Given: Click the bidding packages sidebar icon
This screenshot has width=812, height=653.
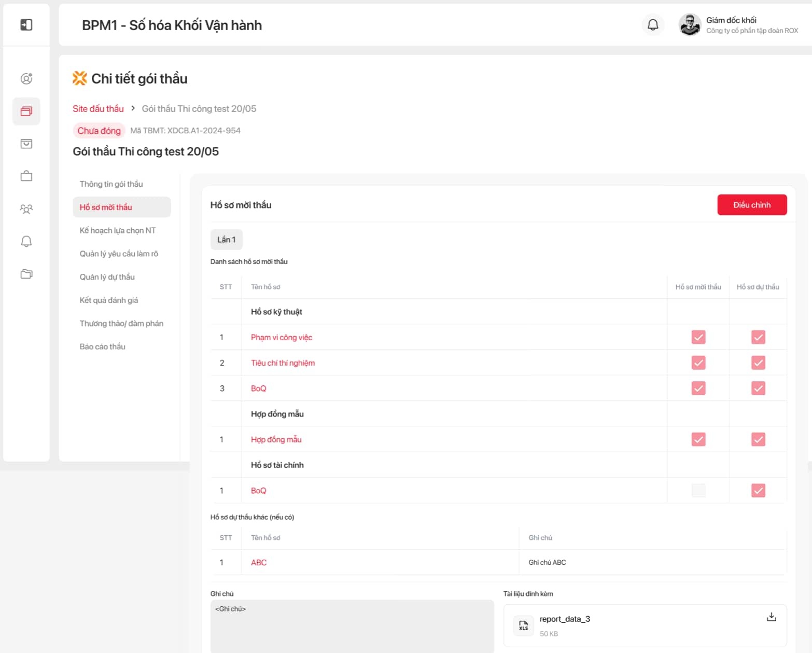Looking at the screenshot, I should 26,111.
